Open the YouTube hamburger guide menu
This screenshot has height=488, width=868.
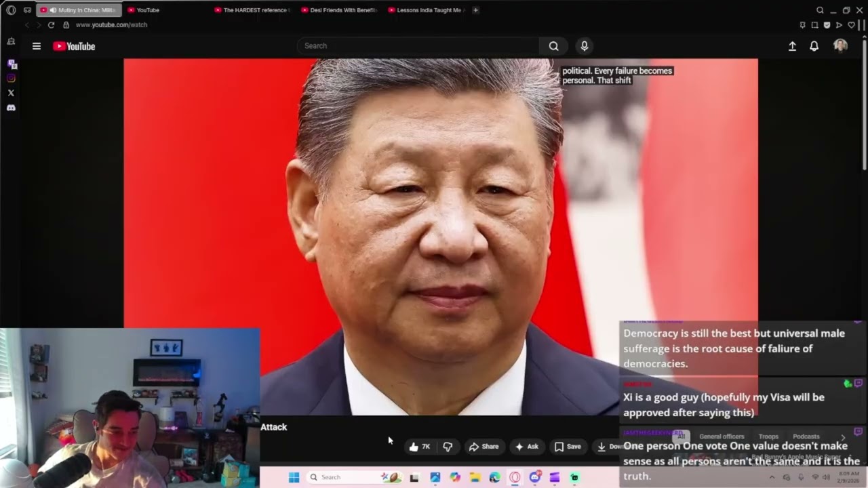pos(37,46)
